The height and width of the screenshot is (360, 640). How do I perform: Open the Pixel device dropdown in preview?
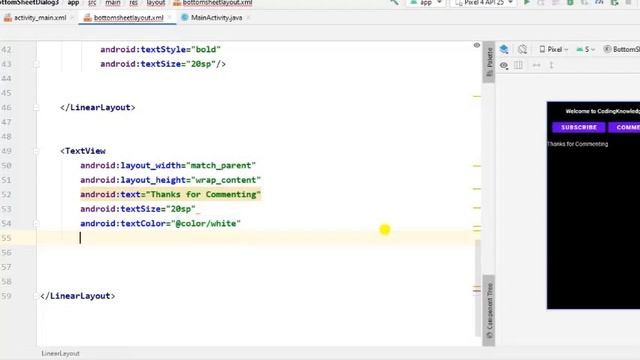click(x=554, y=49)
